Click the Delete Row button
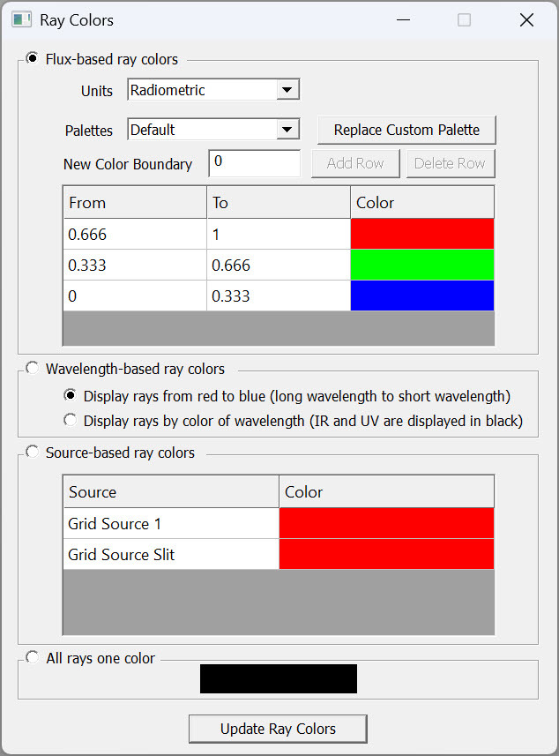This screenshot has height=756, width=559. click(x=450, y=163)
